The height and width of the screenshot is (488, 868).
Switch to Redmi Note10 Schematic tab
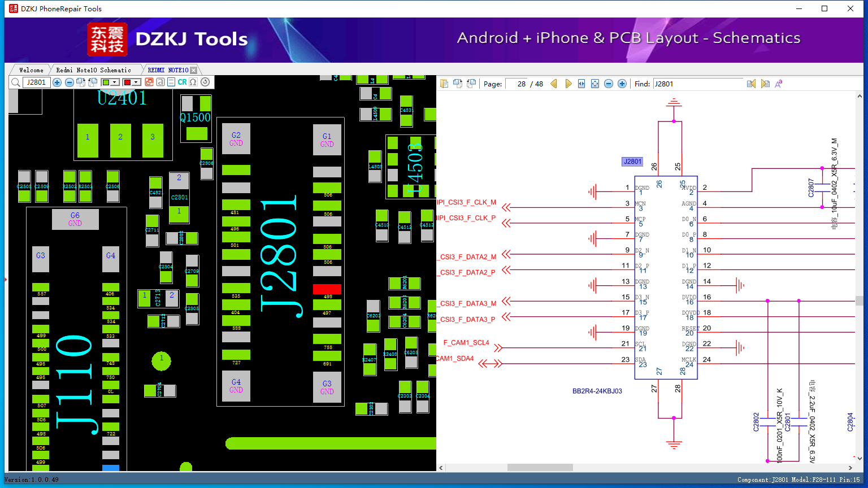[93, 70]
